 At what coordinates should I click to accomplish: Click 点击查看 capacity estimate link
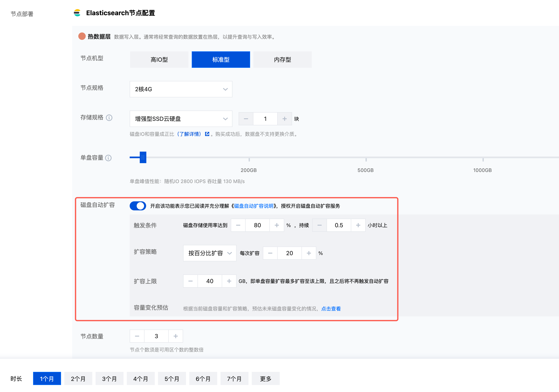tap(331, 309)
